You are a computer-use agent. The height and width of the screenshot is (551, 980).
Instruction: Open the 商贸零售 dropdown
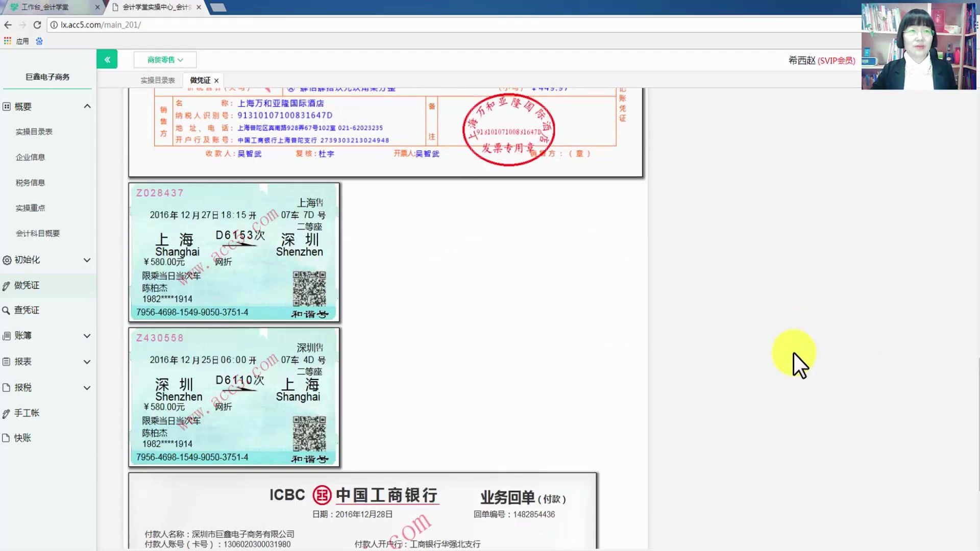(x=164, y=59)
